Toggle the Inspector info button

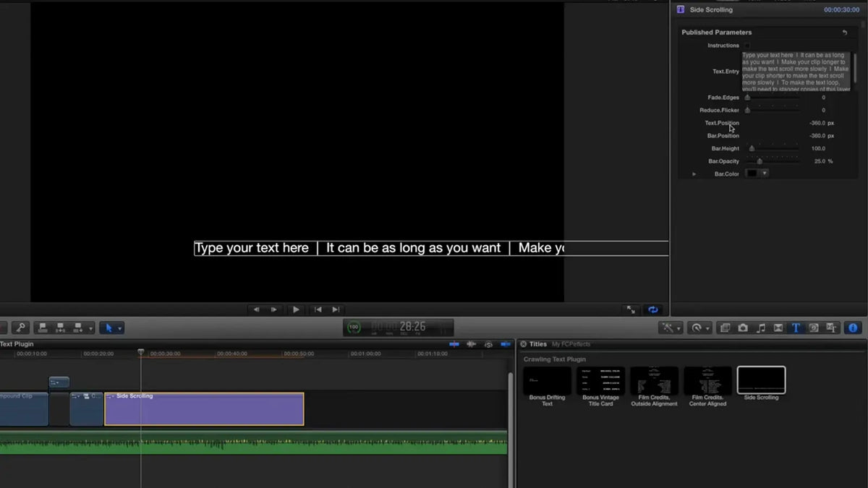(853, 328)
